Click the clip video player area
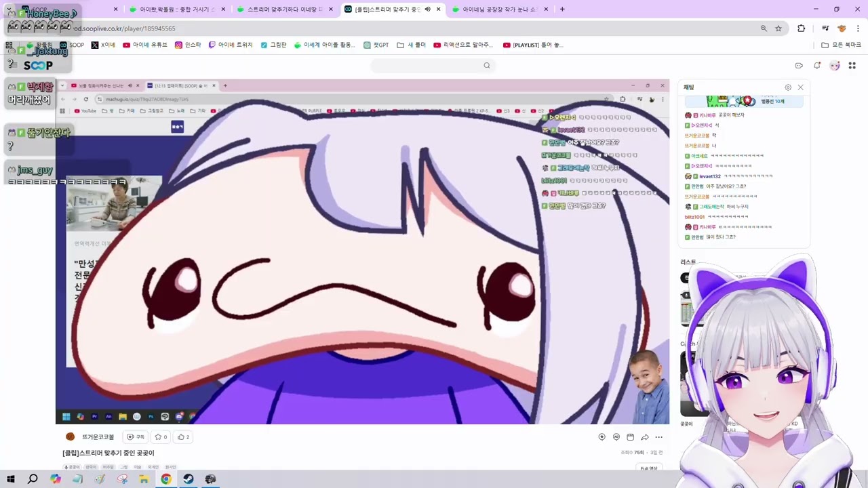The height and width of the screenshot is (488, 868). pos(363,251)
